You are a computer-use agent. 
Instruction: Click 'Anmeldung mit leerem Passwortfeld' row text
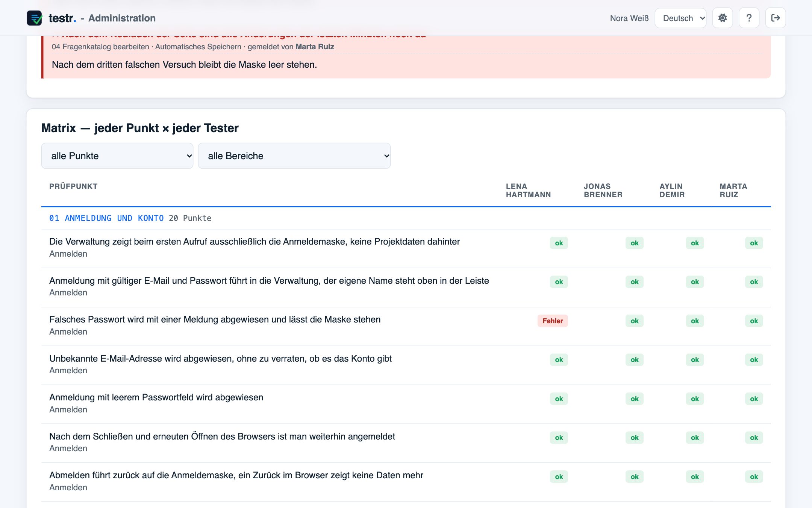tap(156, 397)
